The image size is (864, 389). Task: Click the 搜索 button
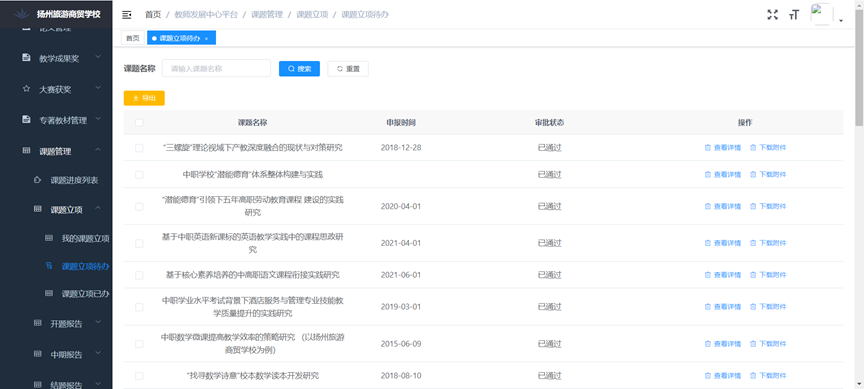pos(299,68)
